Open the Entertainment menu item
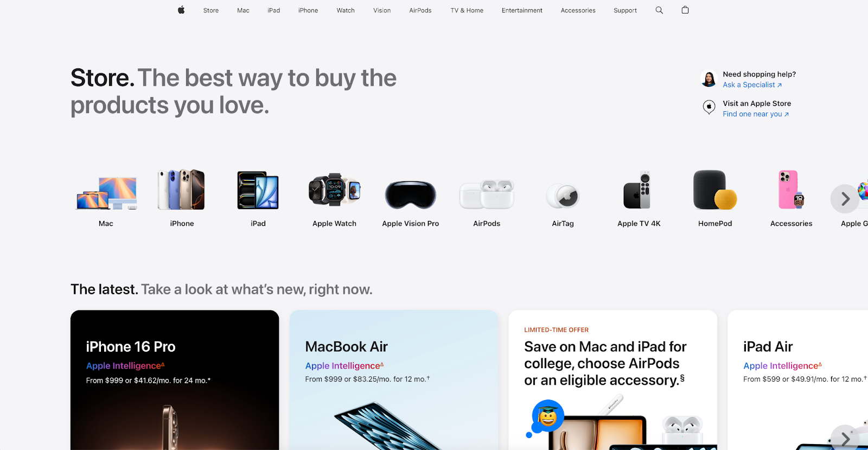 [522, 10]
